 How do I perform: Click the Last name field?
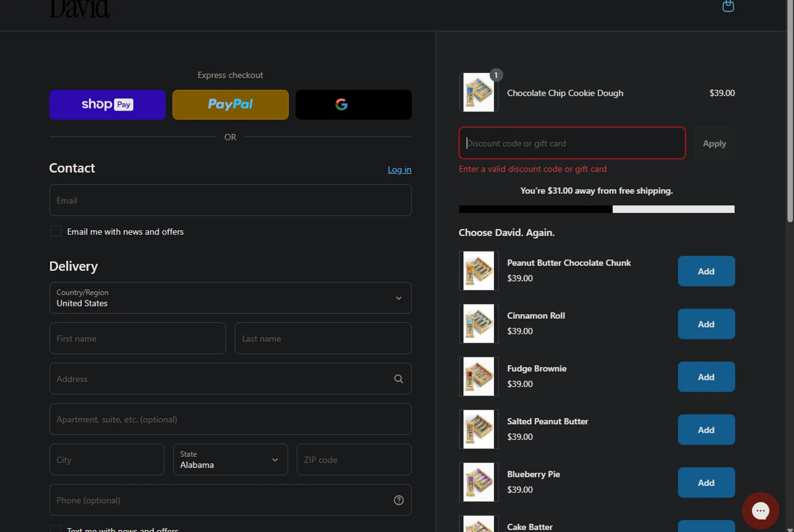click(x=323, y=338)
